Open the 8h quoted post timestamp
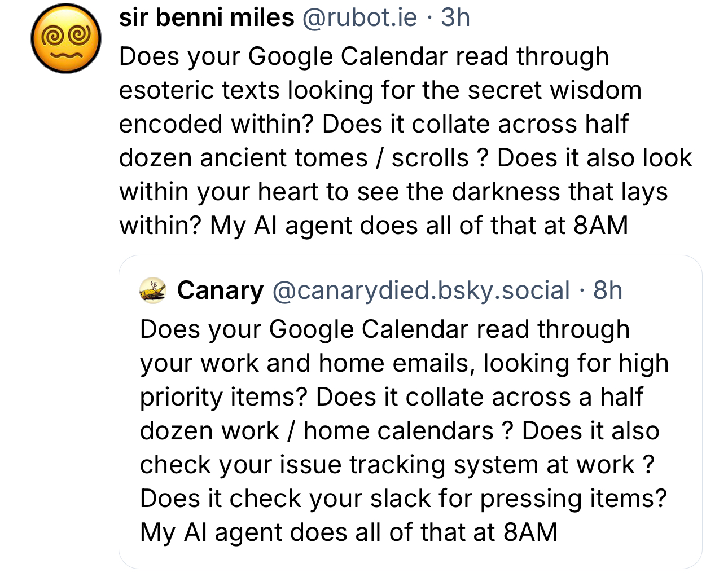The width and height of the screenshot is (728, 586). point(608,290)
